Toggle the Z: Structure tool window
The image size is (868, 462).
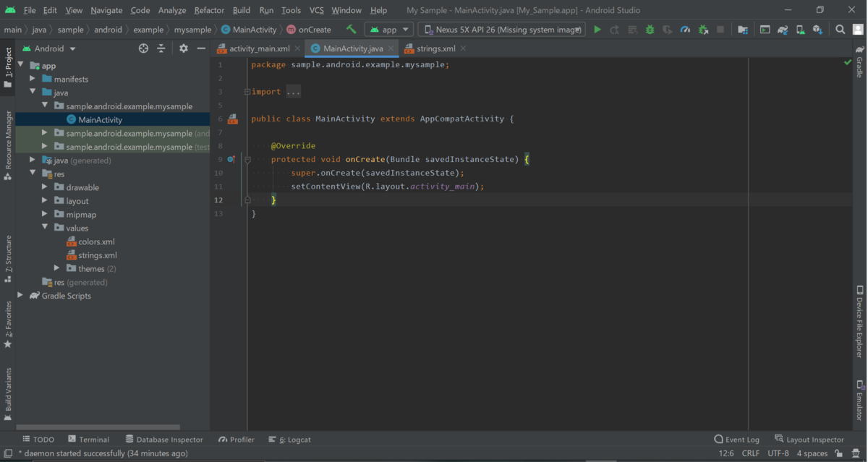tap(8, 258)
